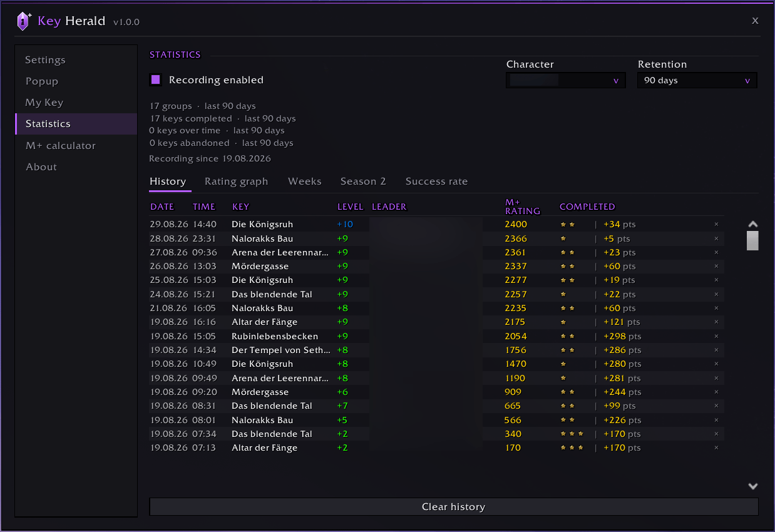The height and width of the screenshot is (532, 775).
Task: Remove the 28.08.26 Nalorakks Bau row
Action: (x=716, y=238)
